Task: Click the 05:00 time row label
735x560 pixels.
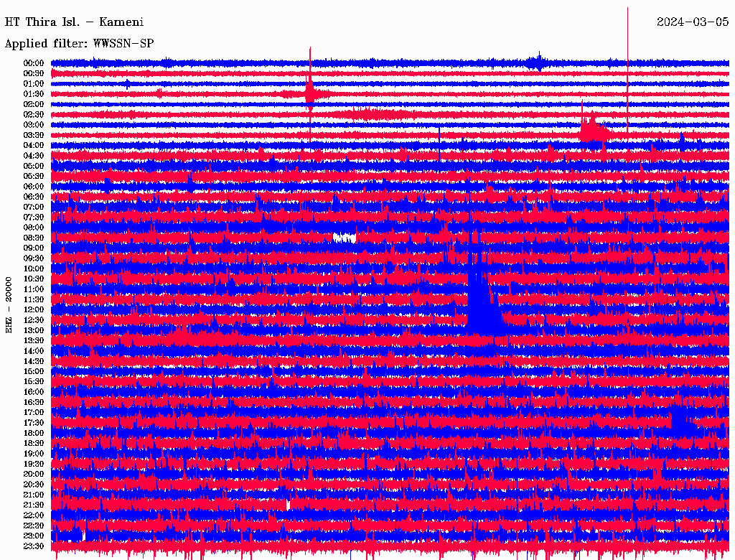Action: pyautogui.click(x=34, y=166)
